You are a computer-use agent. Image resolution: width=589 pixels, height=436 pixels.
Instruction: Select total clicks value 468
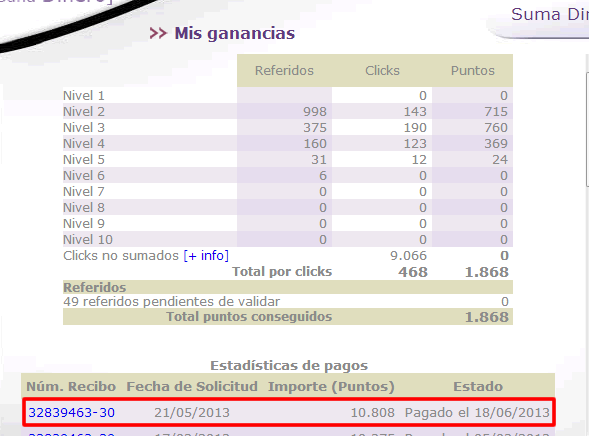(413, 272)
